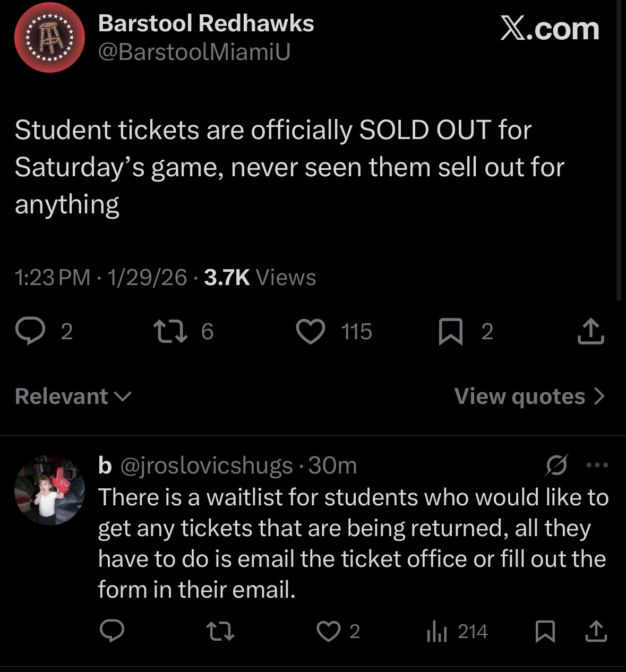Repost the waitlist comment
The height and width of the screenshot is (672, 626).
[220, 631]
